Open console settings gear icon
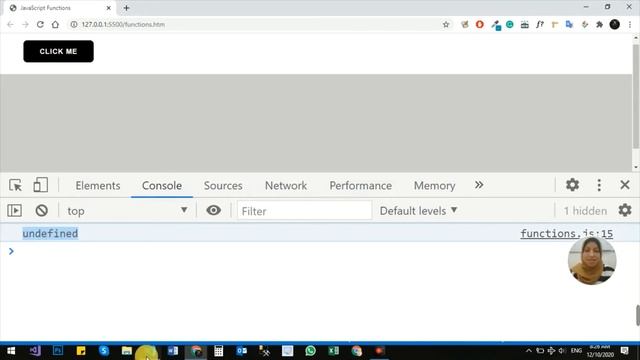The width and height of the screenshot is (640, 360). point(624,210)
